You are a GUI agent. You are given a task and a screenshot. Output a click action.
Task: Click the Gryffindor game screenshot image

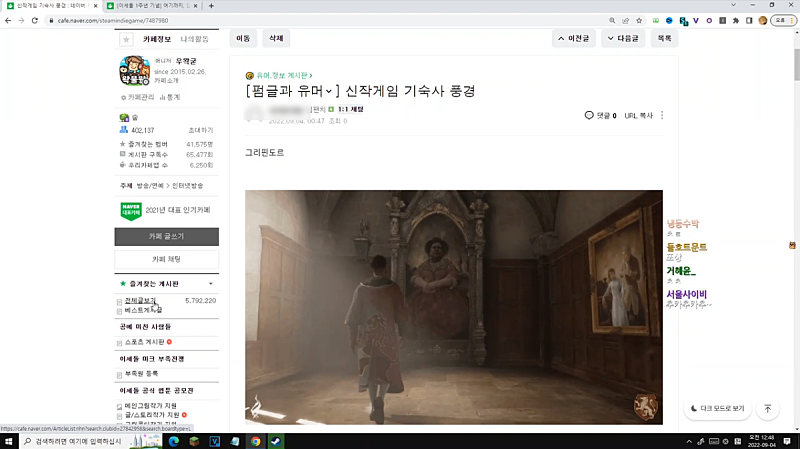tap(454, 307)
